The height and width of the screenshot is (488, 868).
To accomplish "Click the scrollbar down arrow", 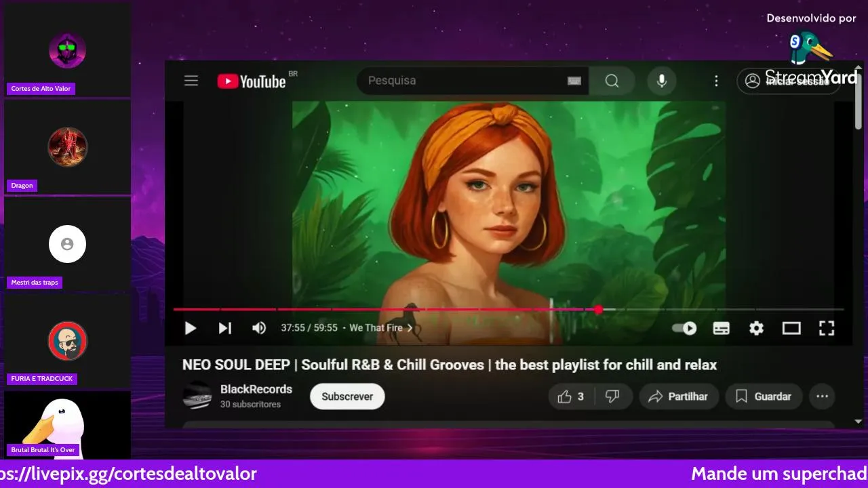I will tap(859, 422).
